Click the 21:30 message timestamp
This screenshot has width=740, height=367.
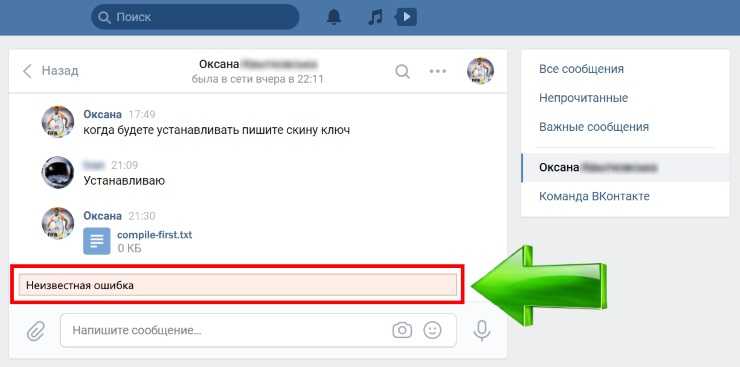142,216
